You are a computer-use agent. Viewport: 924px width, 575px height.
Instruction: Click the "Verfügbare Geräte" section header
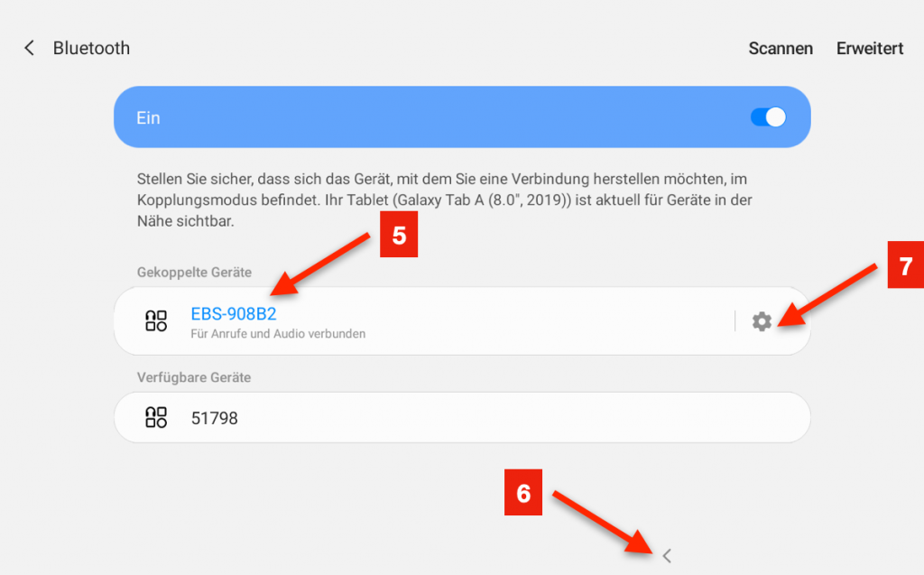[x=193, y=377]
